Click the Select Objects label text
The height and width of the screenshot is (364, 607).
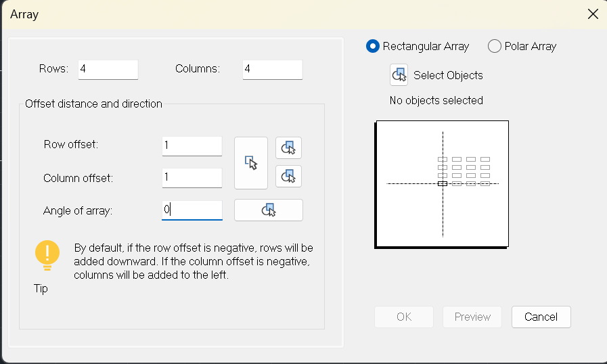click(448, 75)
